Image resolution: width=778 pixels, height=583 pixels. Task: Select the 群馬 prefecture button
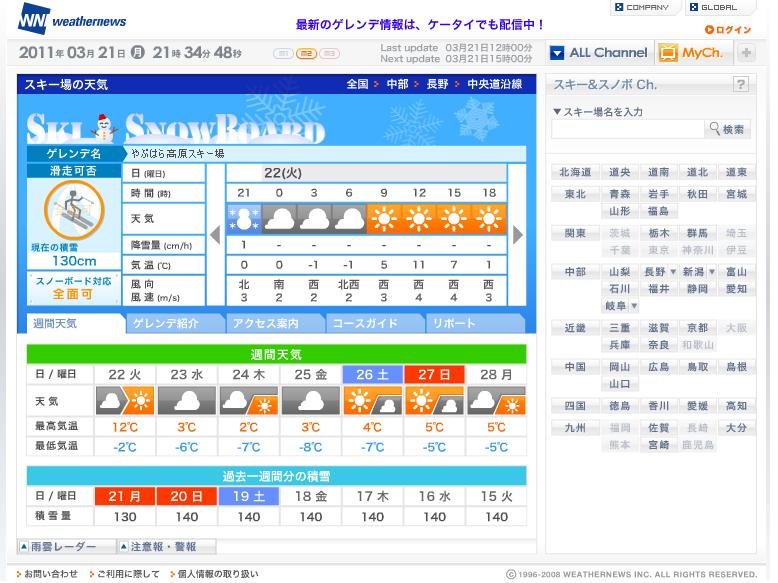pyautogui.click(x=697, y=233)
